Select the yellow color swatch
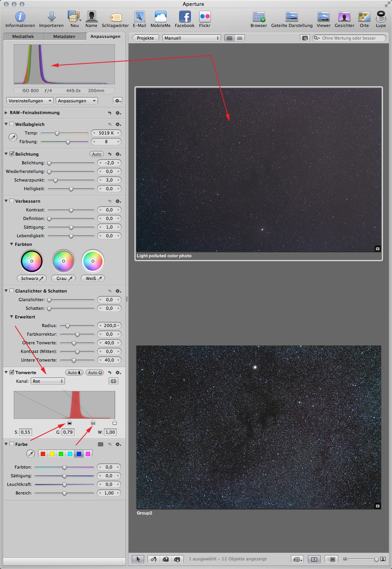The height and width of the screenshot is (569, 392). click(x=52, y=454)
